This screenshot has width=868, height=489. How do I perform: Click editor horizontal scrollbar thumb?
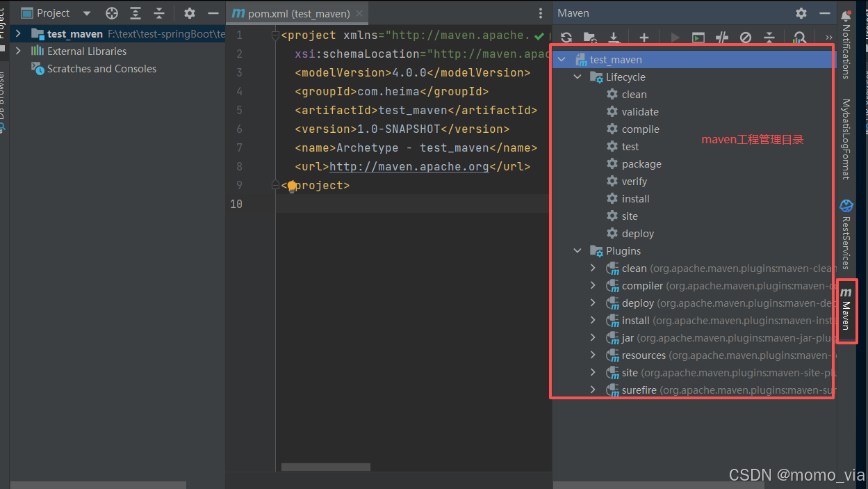pos(326,467)
